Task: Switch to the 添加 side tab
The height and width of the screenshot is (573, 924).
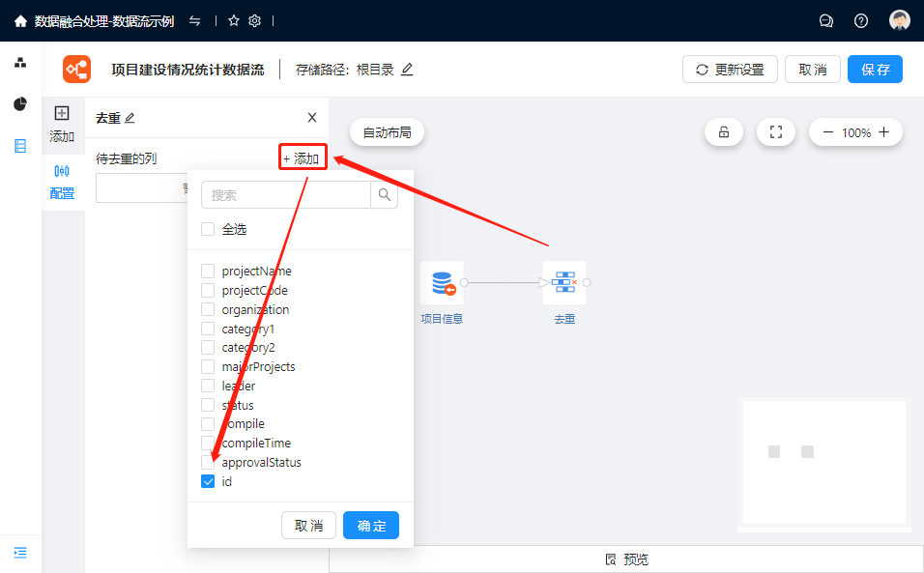Action: pyautogui.click(x=62, y=124)
